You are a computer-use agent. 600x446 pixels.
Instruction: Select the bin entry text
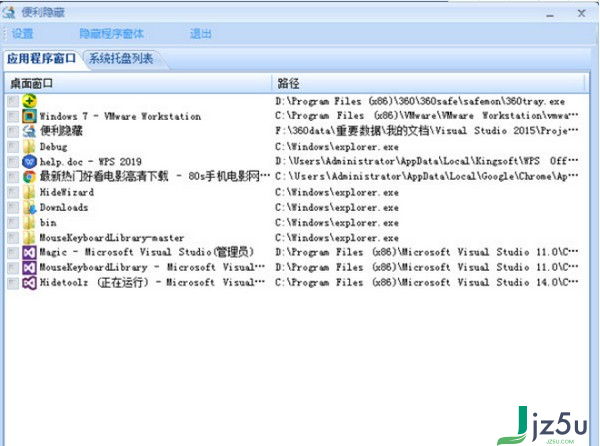coord(48,223)
